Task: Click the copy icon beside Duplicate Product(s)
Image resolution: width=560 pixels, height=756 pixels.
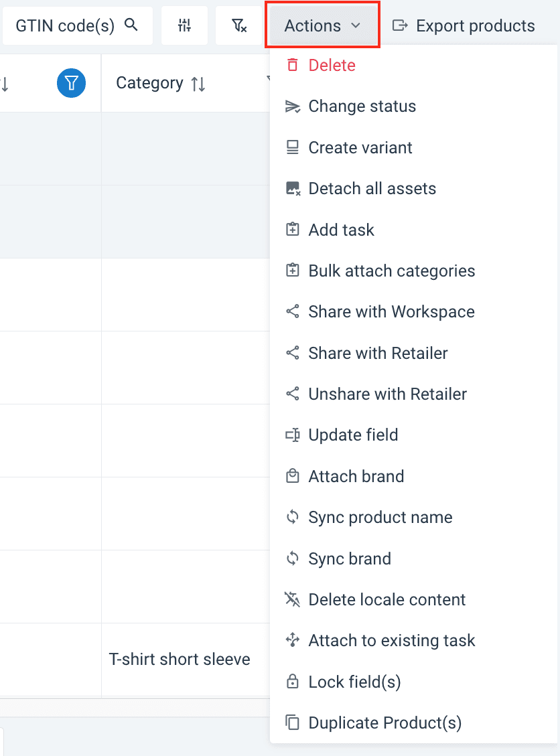Action: [292, 723]
